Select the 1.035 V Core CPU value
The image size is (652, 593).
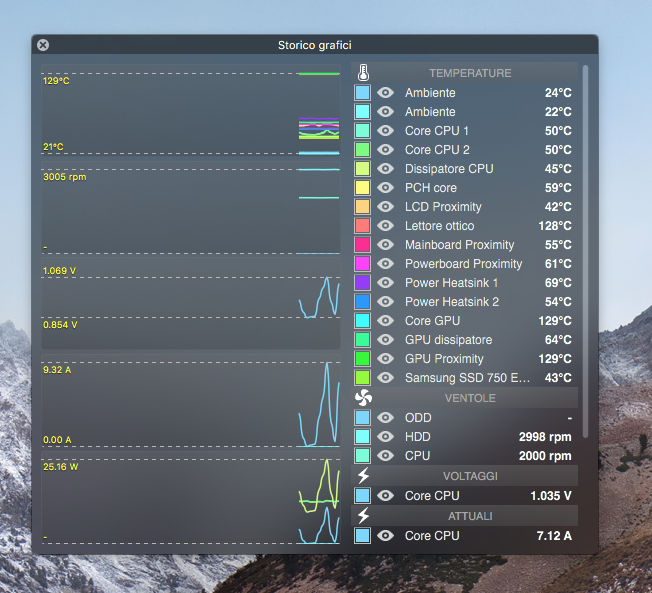point(551,496)
